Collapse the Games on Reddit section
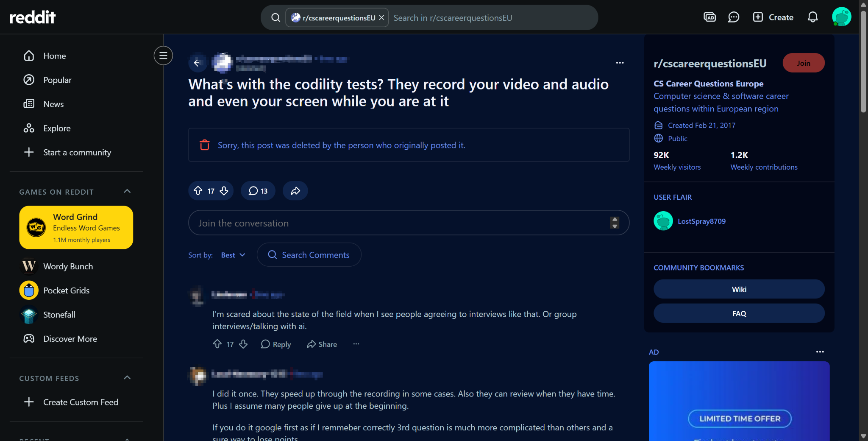This screenshot has height=441, width=868. click(x=127, y=191)
